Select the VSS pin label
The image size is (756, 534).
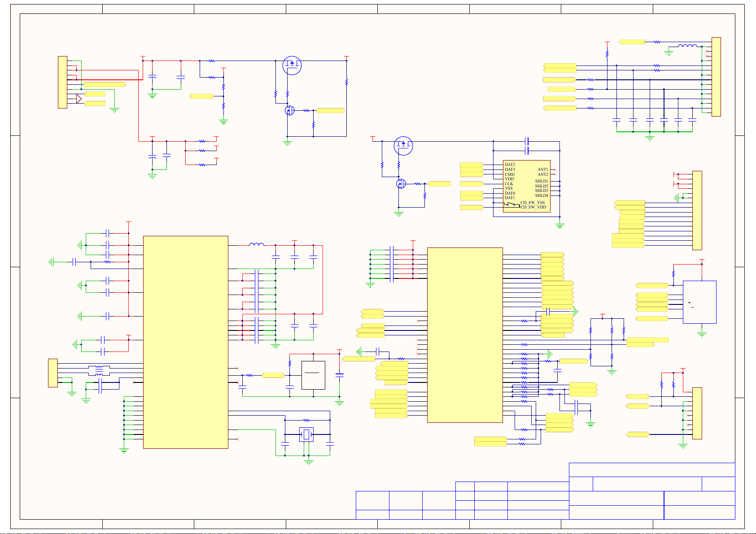pyautogui.click(x=509, y=188)
